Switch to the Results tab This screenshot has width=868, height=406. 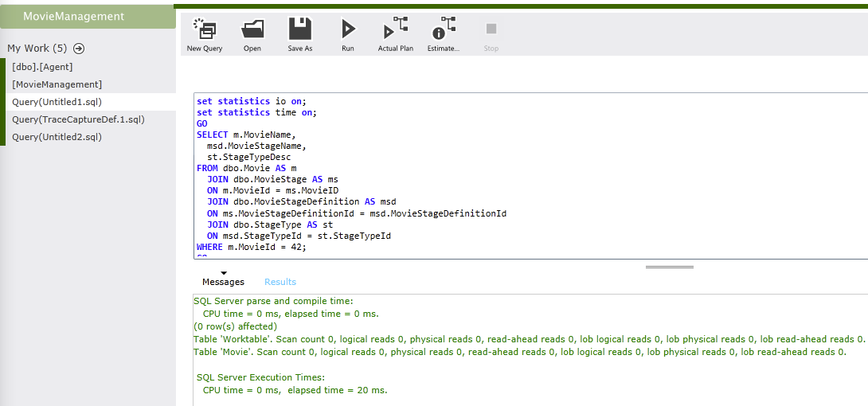click(x=280, y=282)
